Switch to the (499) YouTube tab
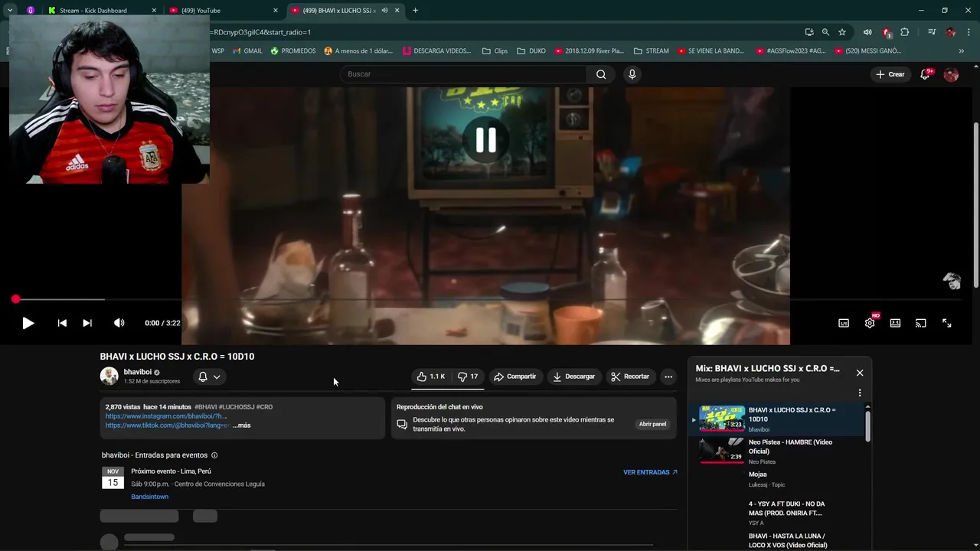The width and height of the screenshot is (980, 551). click(222, 10)
